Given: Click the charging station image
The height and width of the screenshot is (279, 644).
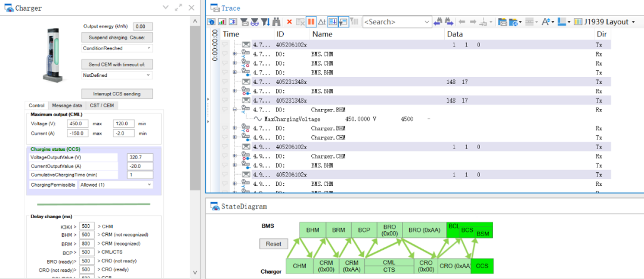Looking at the screenshot, I should [52, 52].
